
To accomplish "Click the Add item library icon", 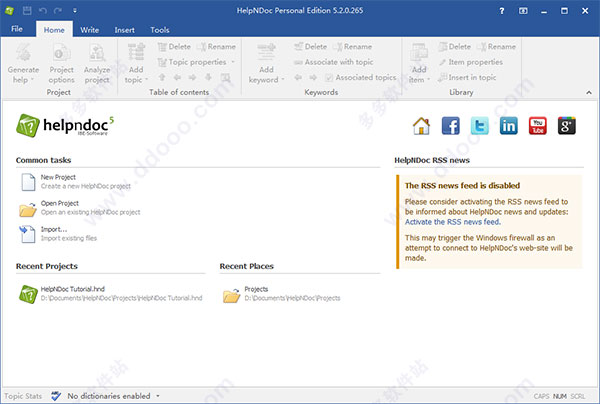I will (419, 52).
